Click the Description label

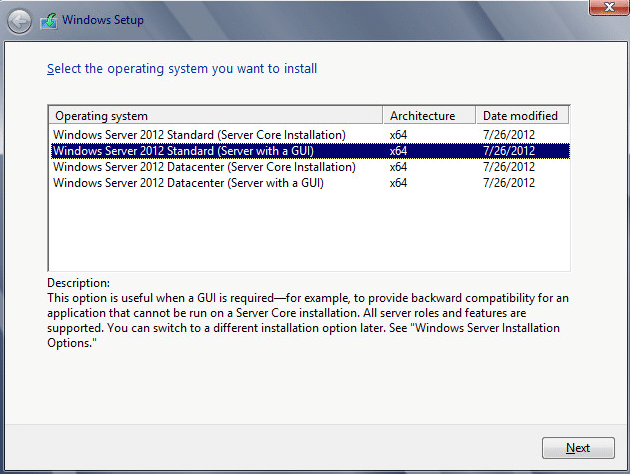click(x=78, y=283)
